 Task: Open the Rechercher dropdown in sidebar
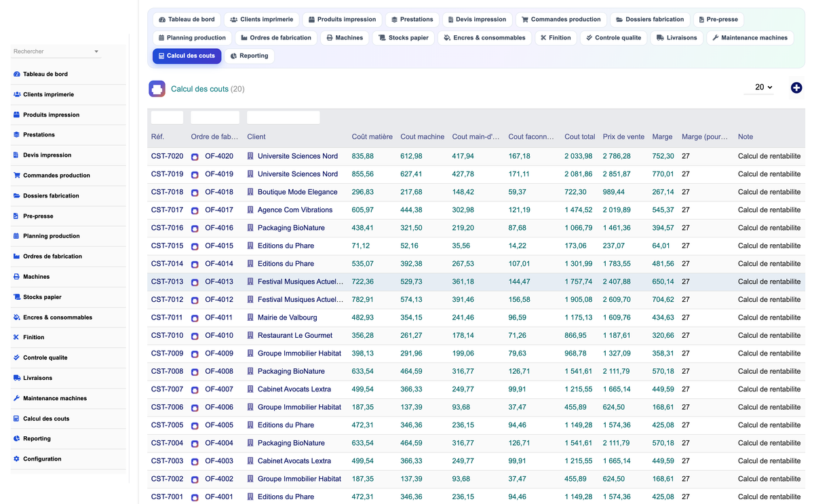[x=56, y=52]
